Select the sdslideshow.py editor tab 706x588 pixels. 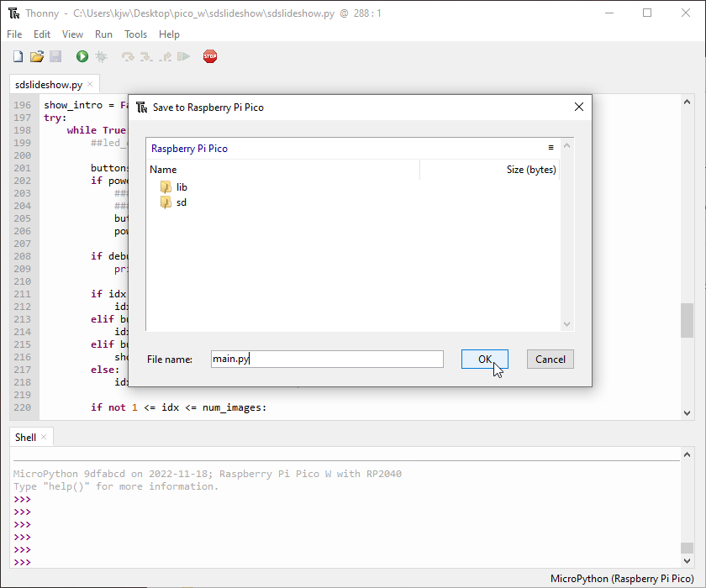49,85
